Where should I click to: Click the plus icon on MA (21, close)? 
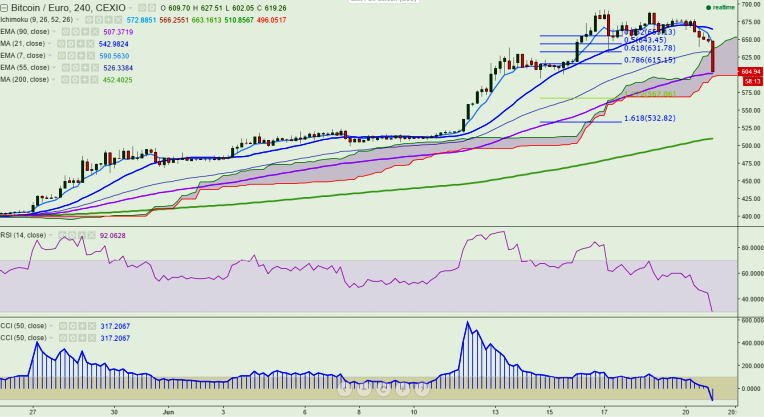point(80,43)
